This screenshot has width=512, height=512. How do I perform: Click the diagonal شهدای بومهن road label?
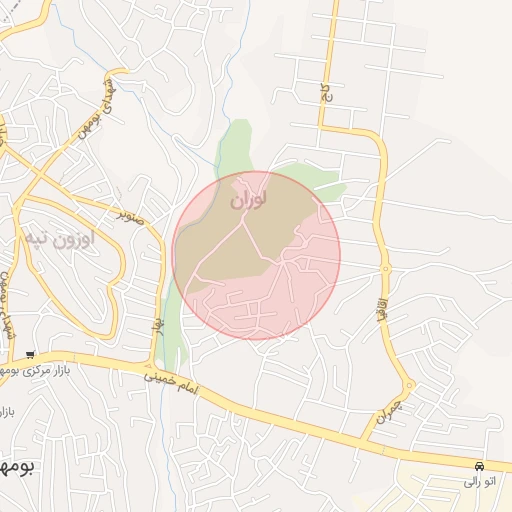96,109
